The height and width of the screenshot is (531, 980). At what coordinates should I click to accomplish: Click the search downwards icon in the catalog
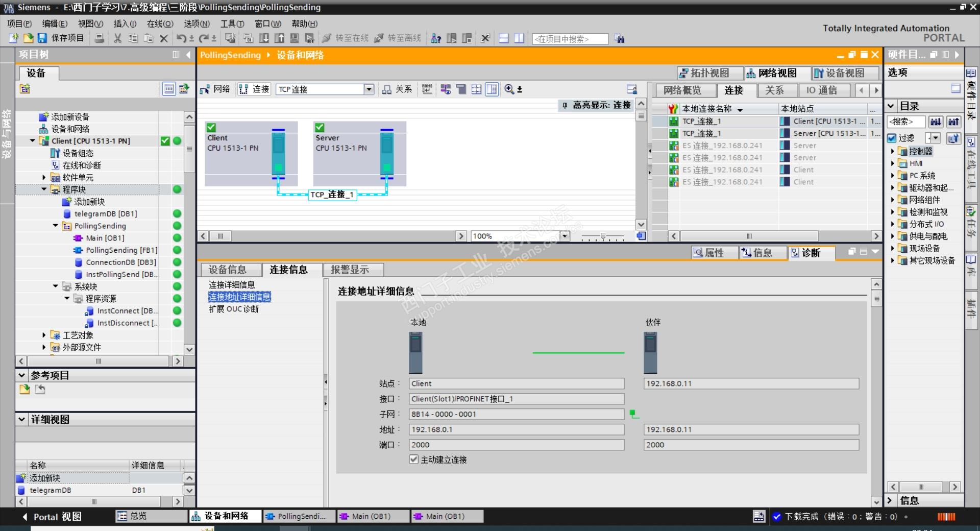(x=936, y=122)
